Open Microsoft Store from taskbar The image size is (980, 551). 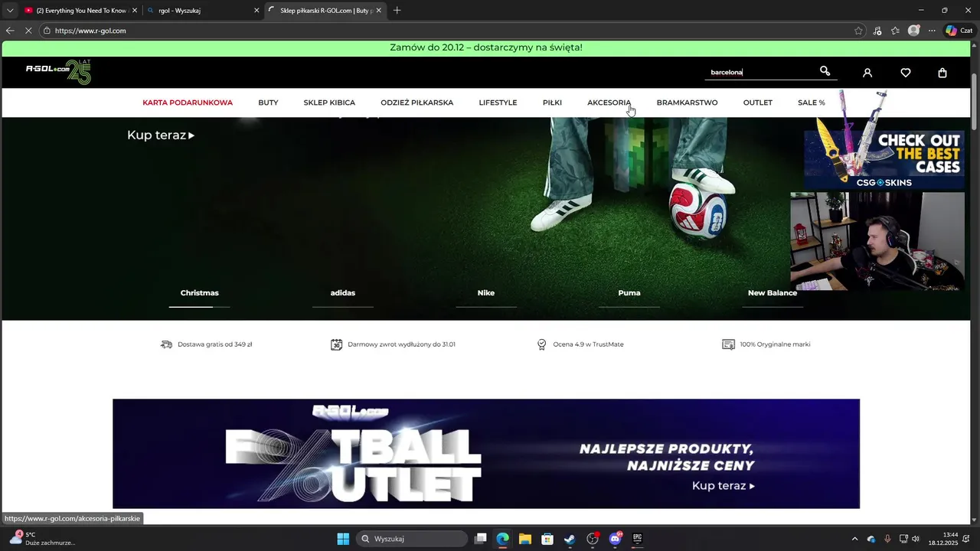click(547, 539)
